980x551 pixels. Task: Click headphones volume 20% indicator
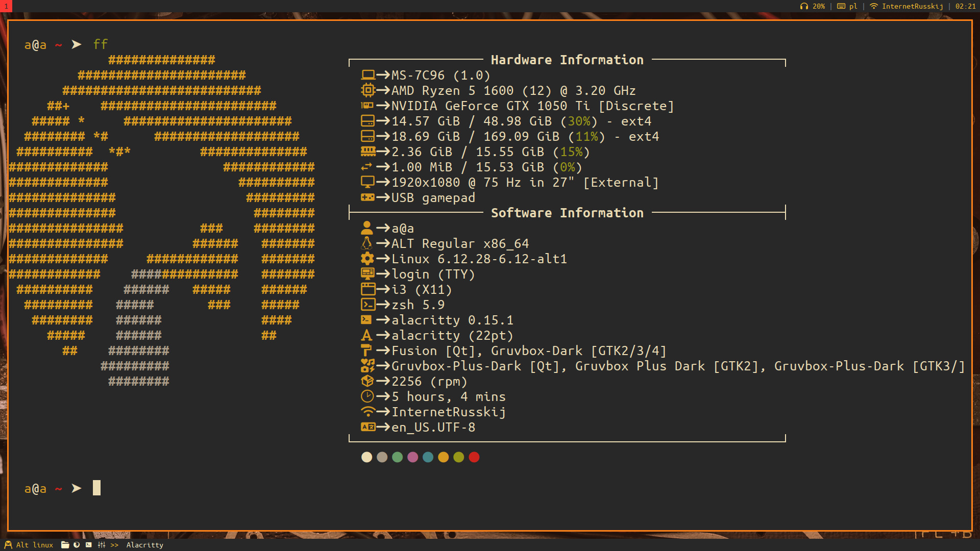pyautogui.click(x=812, y=6)
